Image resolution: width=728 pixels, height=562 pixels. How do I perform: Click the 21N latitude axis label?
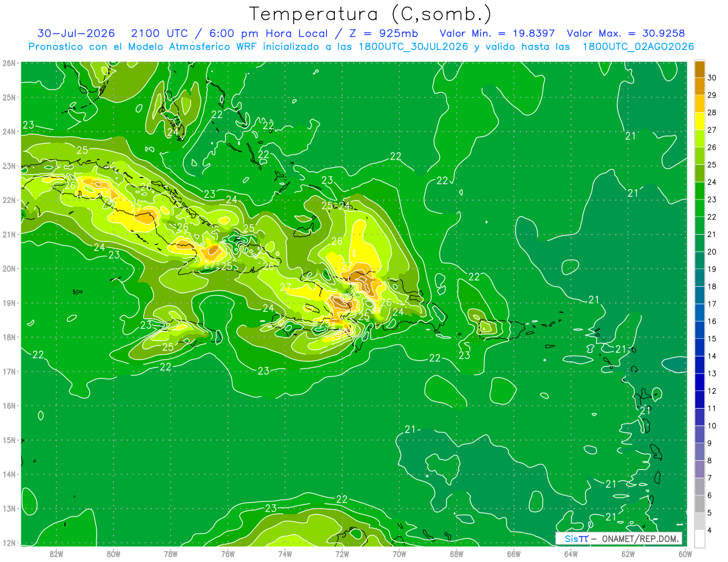10,234
